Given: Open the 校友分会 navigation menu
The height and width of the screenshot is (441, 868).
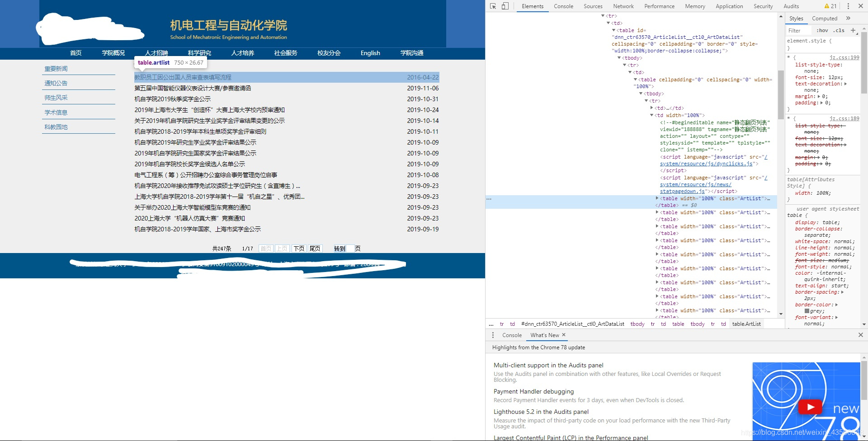Looking at the screenshot, I should pyautogui.click(x=329, y=53).
